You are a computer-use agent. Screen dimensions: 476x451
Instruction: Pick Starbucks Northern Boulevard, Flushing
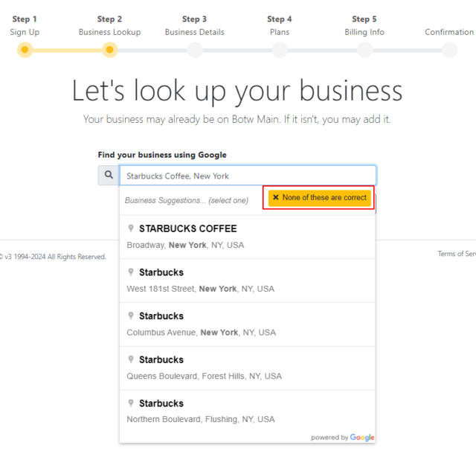click(x=248, y=412)
